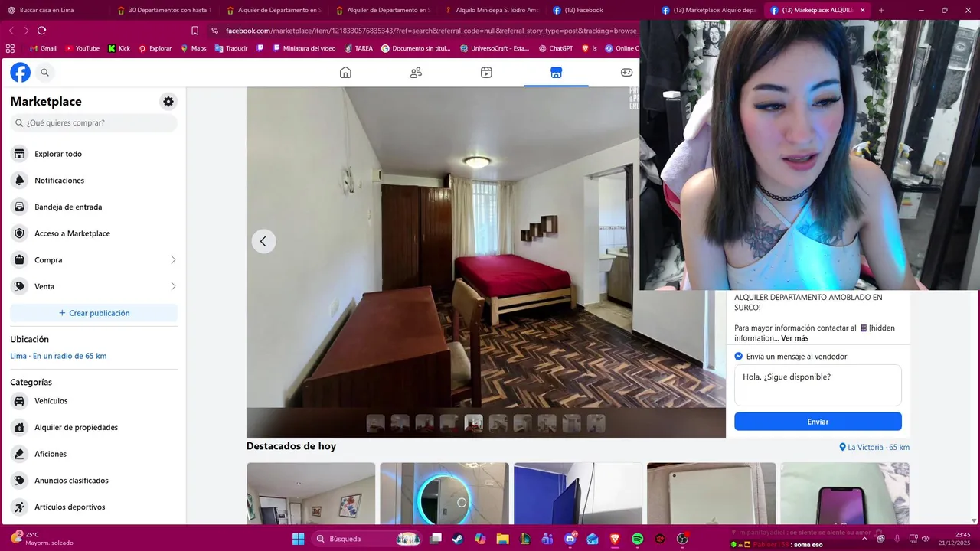
Task: Open the Friends icon in top navigation
Action: tap(416, 73)
